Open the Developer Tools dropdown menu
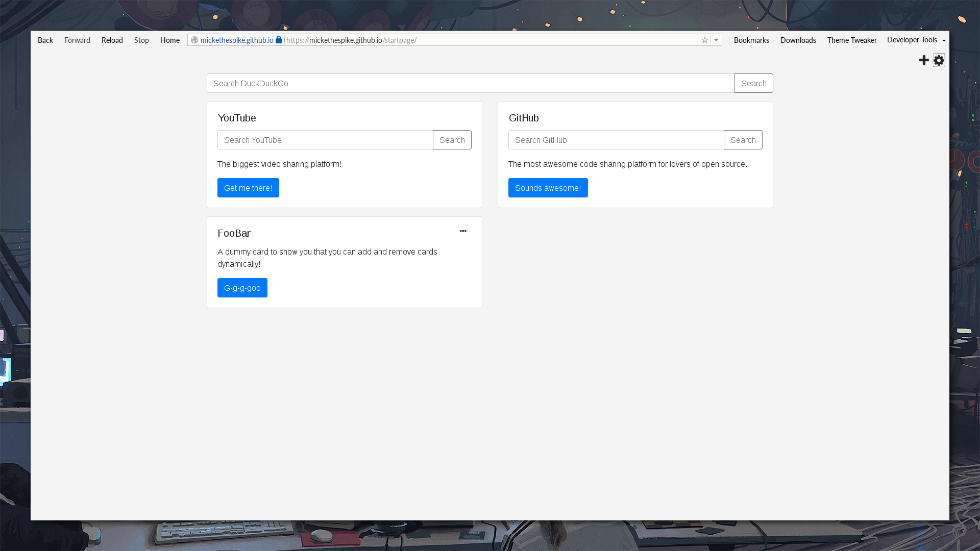Viewport: 980px width, 551px height. tap(916, 40)
